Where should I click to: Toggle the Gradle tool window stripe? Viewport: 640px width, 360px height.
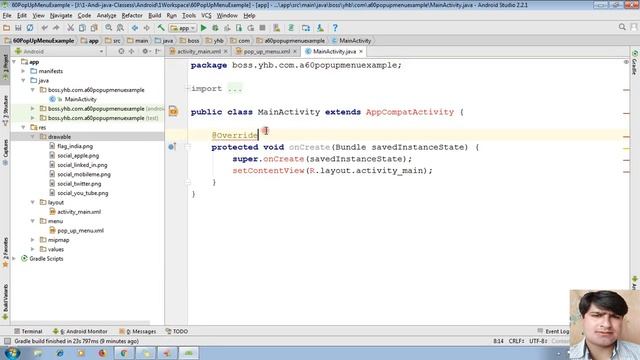point(635,62)
